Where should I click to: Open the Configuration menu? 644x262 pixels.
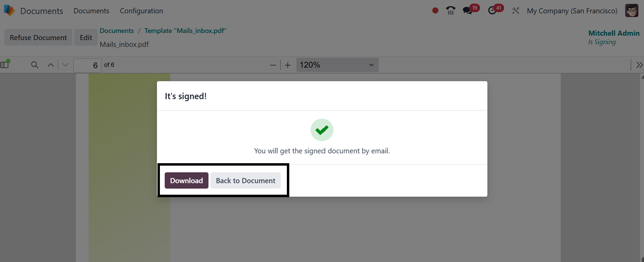click(141, 11)
